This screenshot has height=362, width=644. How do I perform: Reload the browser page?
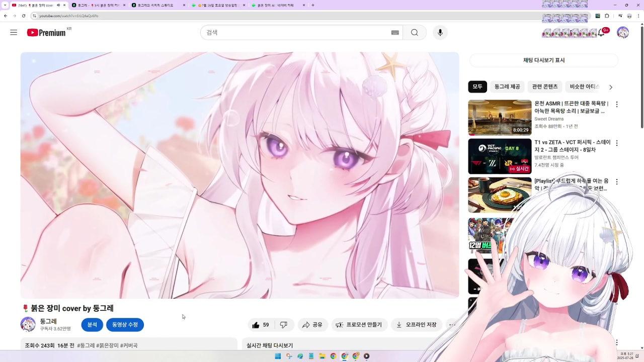pyautogui.click(x=23, y=16)
